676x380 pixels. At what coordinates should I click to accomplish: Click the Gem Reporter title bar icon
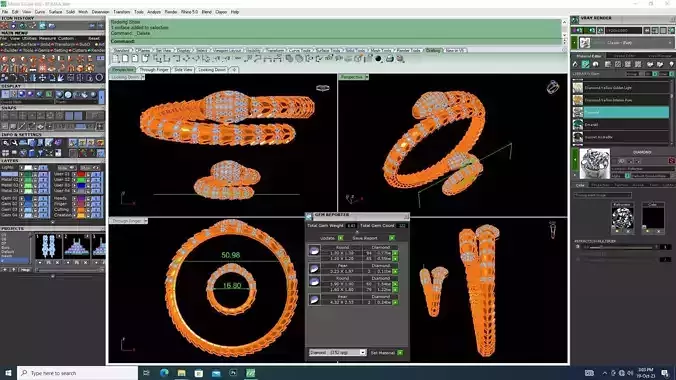[308, 216]
